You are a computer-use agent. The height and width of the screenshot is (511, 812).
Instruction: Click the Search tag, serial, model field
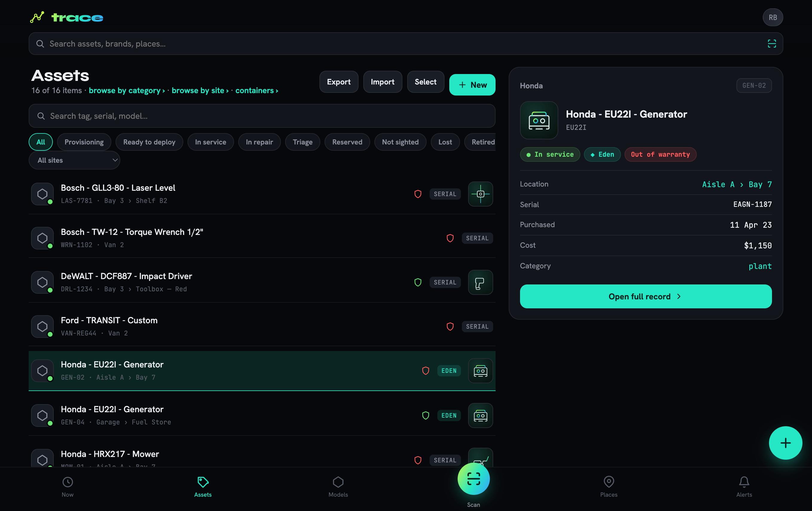(262, 116)
